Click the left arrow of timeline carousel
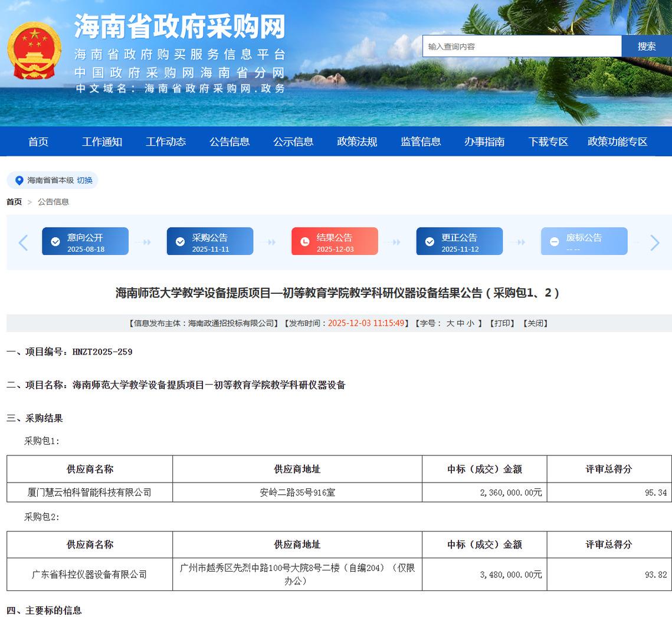The width and height of the screenshot is (672, 617). (x=24, y=242)
